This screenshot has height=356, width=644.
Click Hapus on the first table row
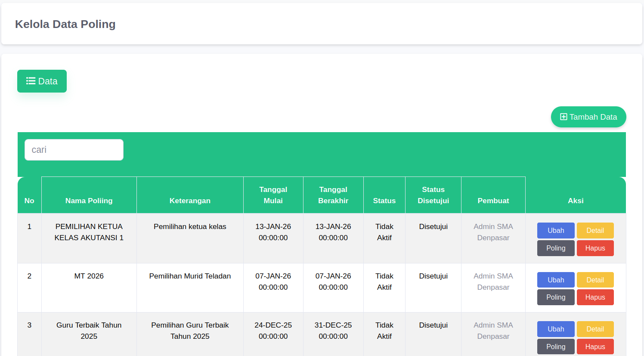click(595, 248)
